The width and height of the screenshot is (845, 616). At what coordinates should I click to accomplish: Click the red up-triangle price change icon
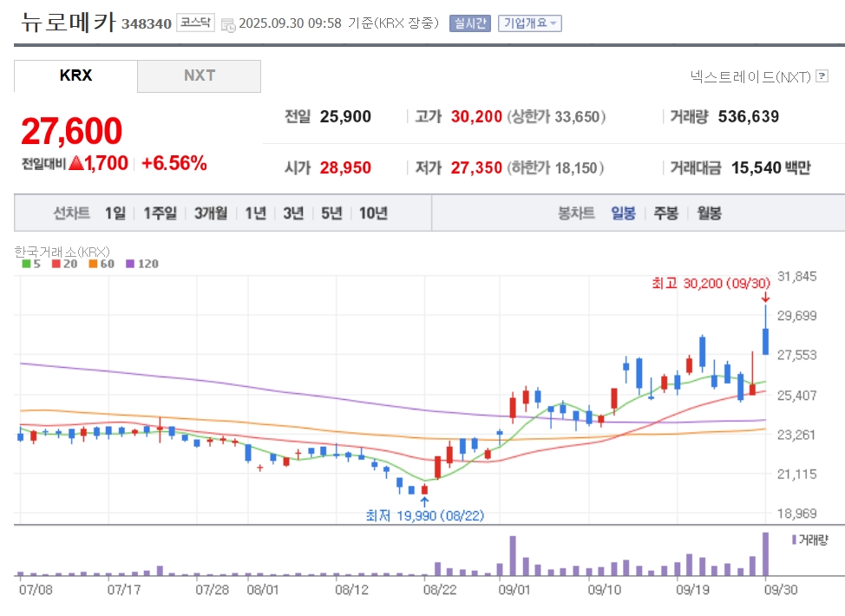[76, 163]
